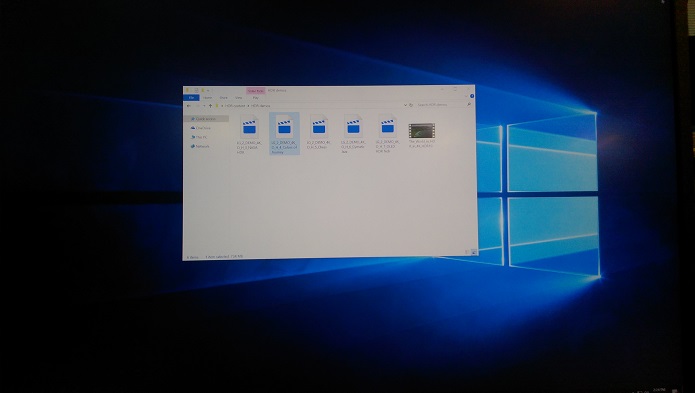
Task: Switch to large icons view button
Action: pos(474,252)
